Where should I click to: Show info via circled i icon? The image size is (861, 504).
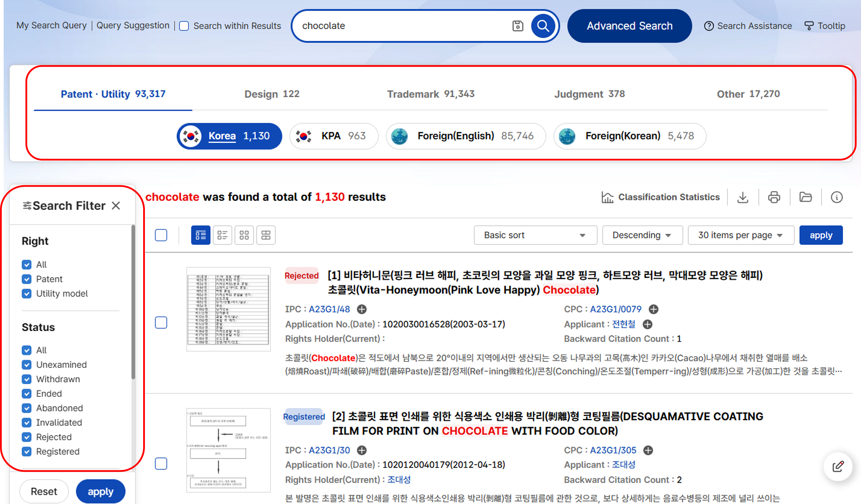click(836, 197)
